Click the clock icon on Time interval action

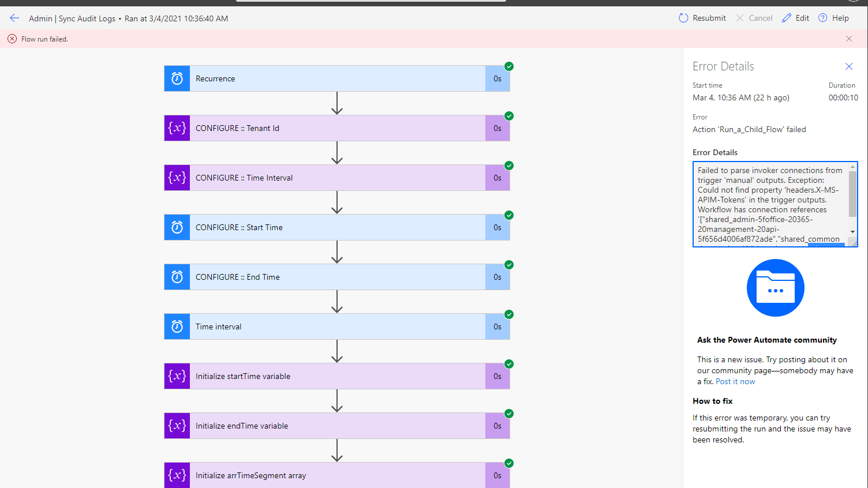point(176,326)
